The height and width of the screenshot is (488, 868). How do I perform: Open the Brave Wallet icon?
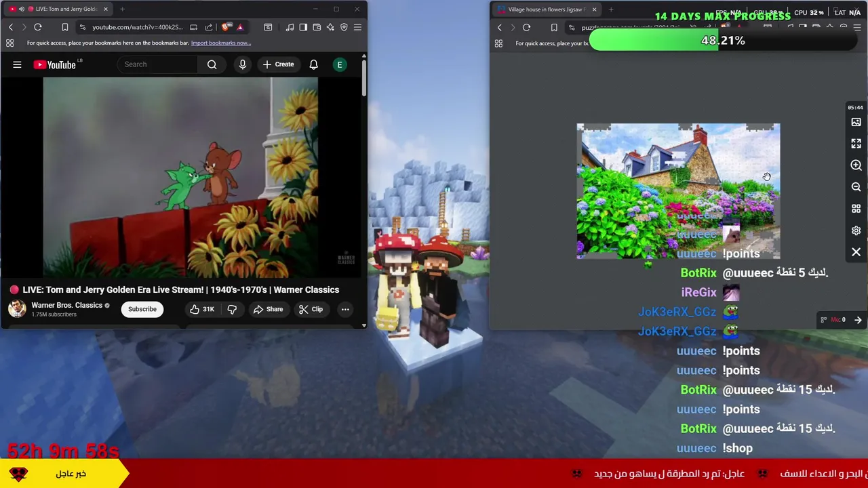317,27
